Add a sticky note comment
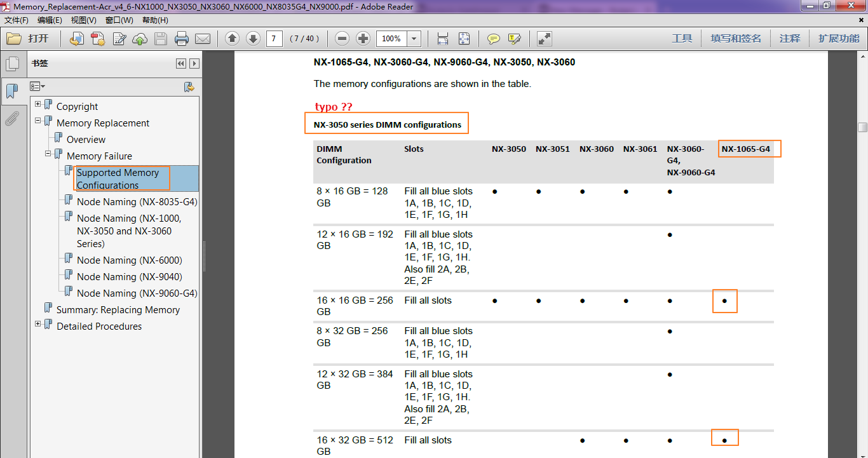 pos(494,39)
